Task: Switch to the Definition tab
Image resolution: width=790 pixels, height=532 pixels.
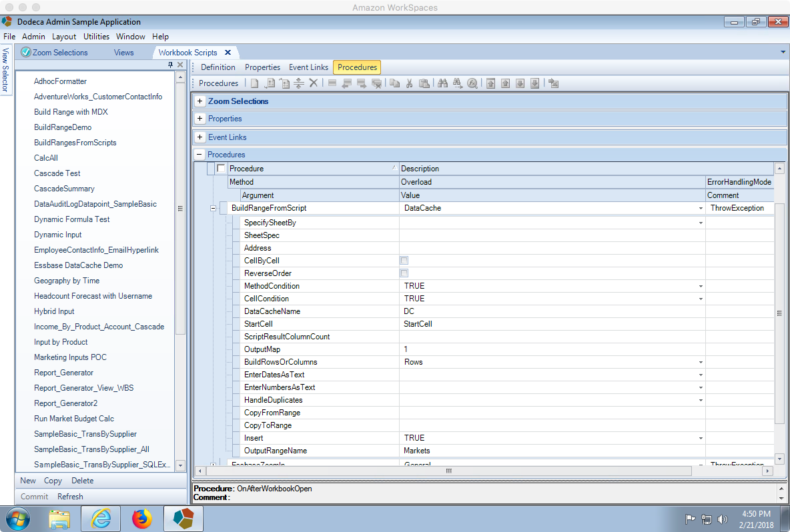Action: click(218, 67)
